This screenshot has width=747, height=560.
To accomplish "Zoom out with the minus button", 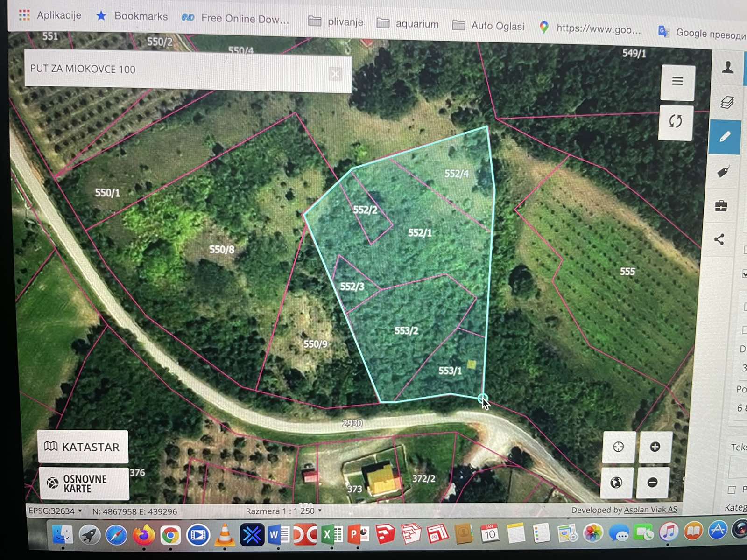I will [x=653, y=483].
